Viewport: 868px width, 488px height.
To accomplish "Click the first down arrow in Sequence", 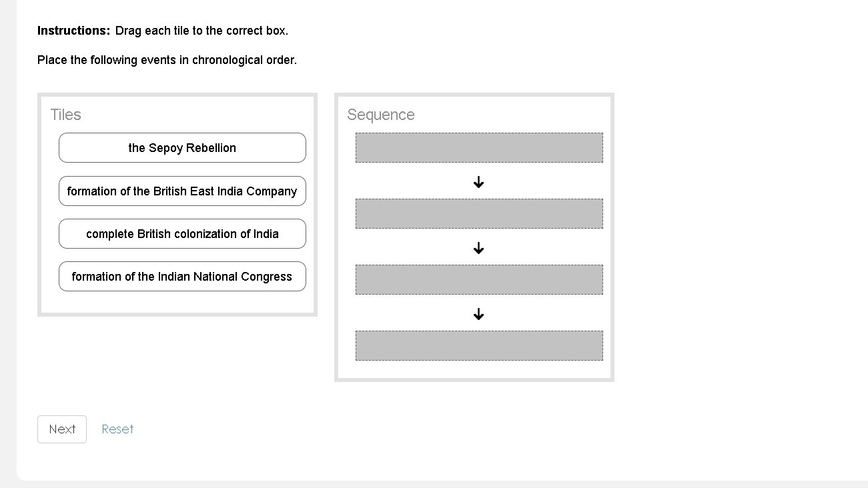I will pyautogui.click(x=478, y=182).
